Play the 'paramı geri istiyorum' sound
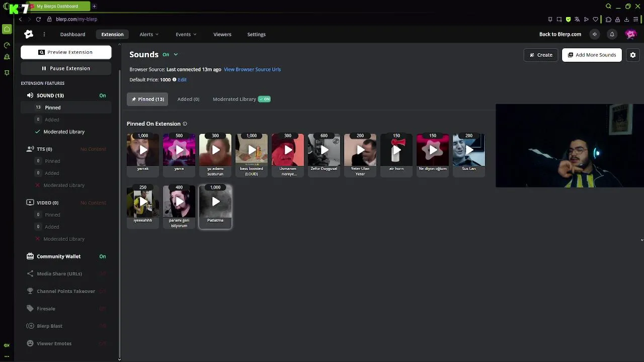The width and height of the screenshot is (644, 362). 179,202
